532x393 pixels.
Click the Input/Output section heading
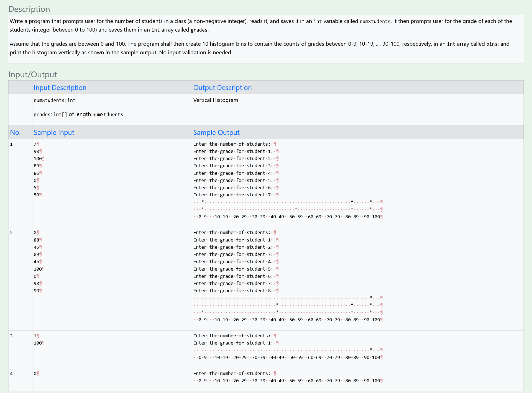point(33,75)
